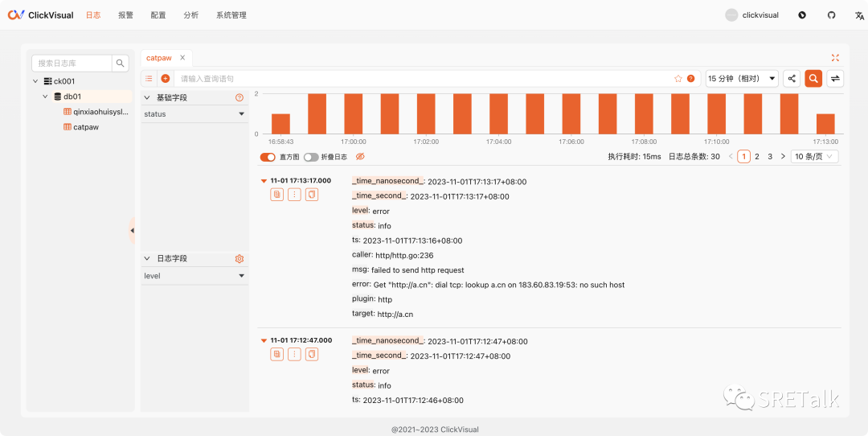Screen dimensions: 868x436
Task: Select page 1 in pagination
Action: [x=744, y=157]
